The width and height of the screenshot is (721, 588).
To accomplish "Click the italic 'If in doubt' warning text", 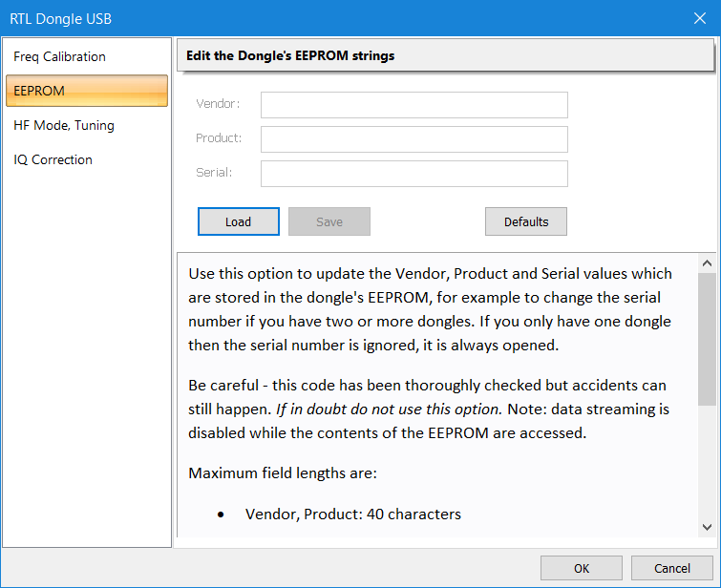I will point(389,409).
